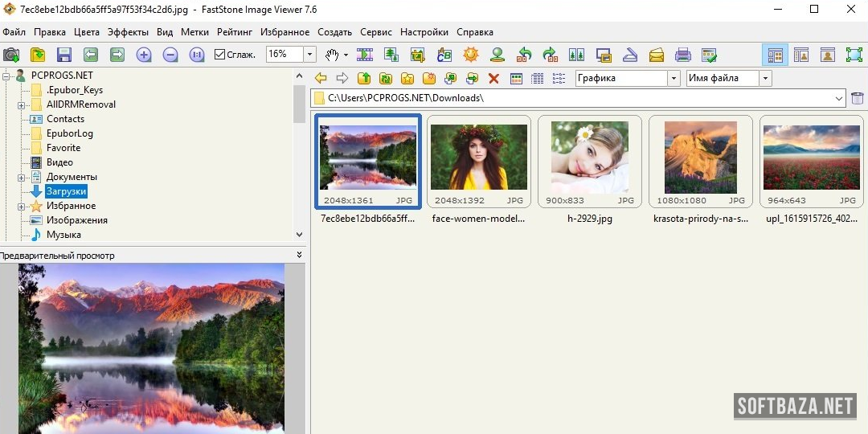This screenshot has height=434, width=868.
Task: Toggle the Сглаж. smoothing checkbox
Action: [220, 55]
